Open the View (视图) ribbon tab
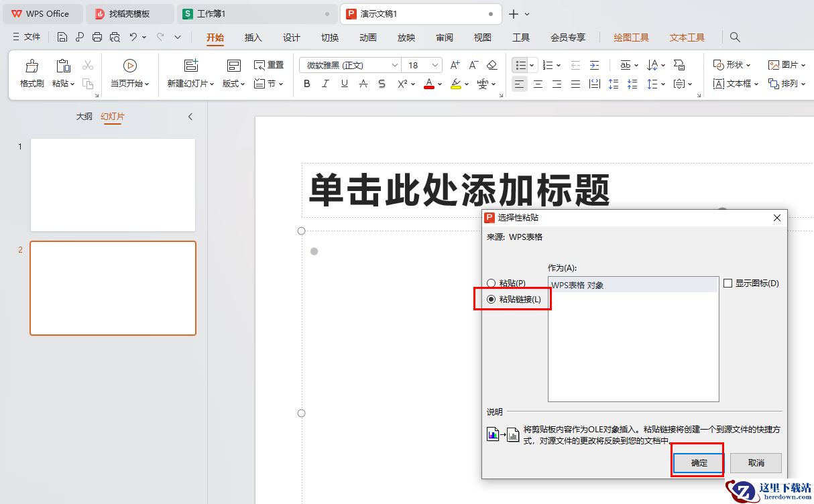This screenshot has width=814, height=504. coord(483,38)
